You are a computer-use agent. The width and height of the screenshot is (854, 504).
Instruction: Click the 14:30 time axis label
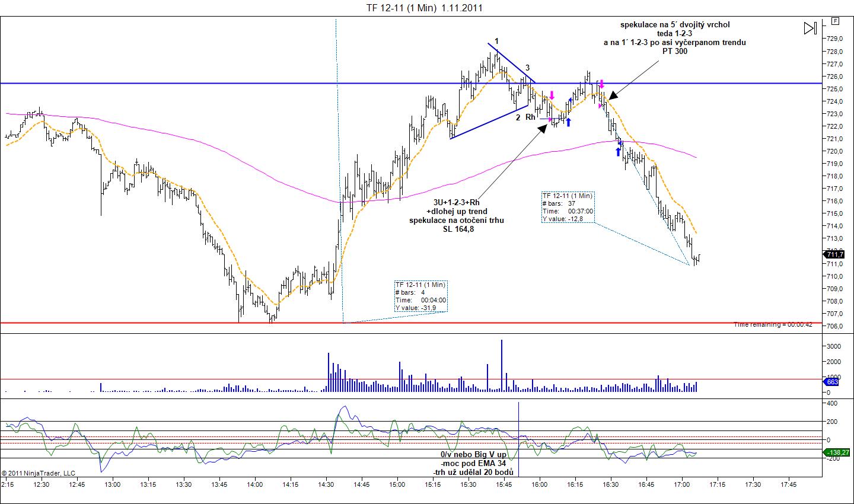[326, 484]
